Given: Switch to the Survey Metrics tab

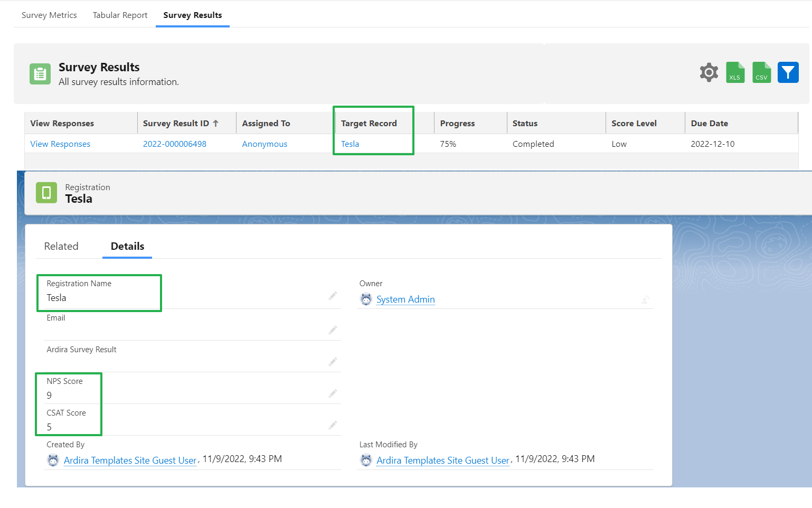Looking at the screenshot, I should [49, 15].
